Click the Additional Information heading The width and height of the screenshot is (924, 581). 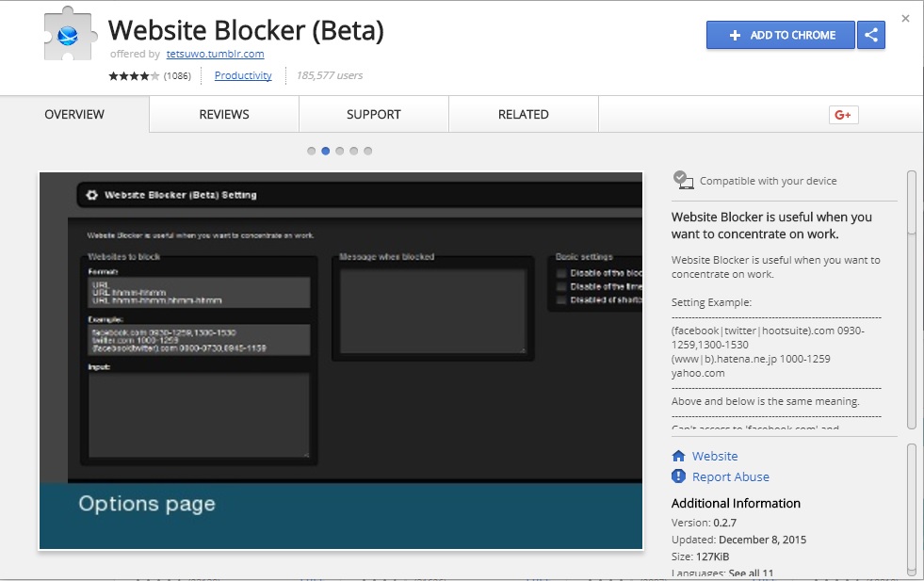pyautogui.click(x=736, y=503)
